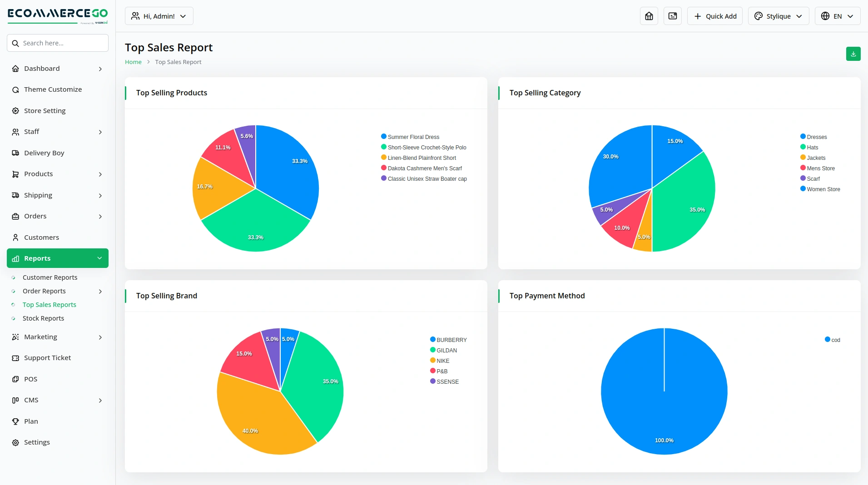This screenshot has height=485, width=868.
Task: Open the store home icon in header
Action: 649,16
